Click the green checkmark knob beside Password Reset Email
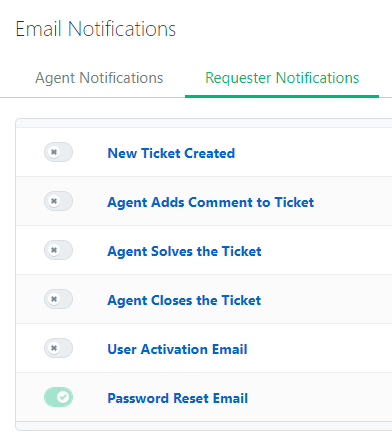The image size is (392, 446). [63, 397]
